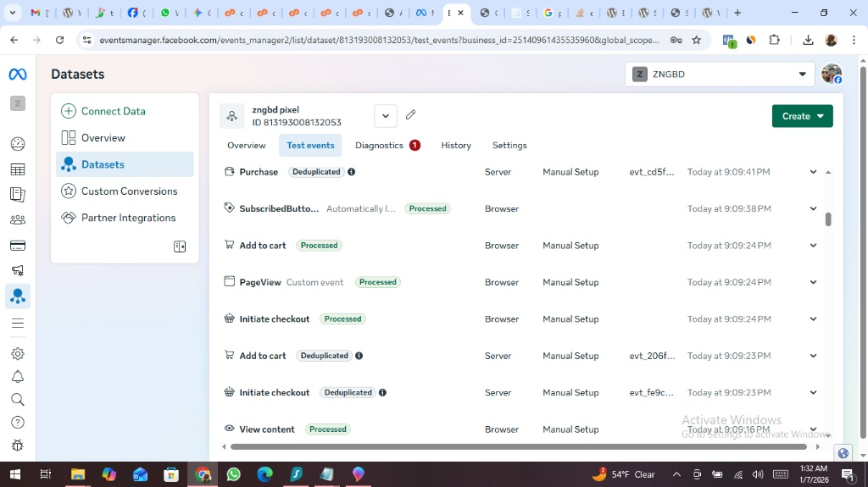Click the info icon beside Purchase Deduplicated
The image size is (868, 487).
click(x=352, y=172)
